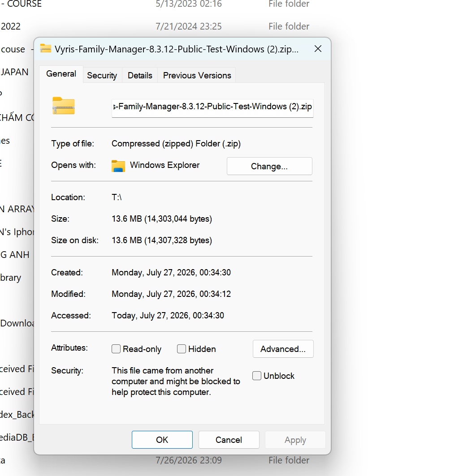
Task: Click the 'Windows Explorer' opens-with label
Action: 164,165
